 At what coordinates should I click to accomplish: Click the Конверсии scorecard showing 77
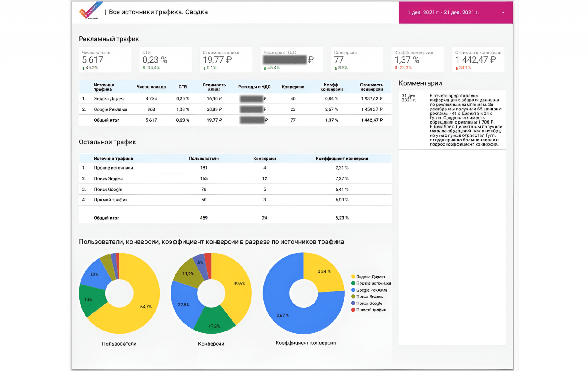pyautogui.click(x=357, y=60)
